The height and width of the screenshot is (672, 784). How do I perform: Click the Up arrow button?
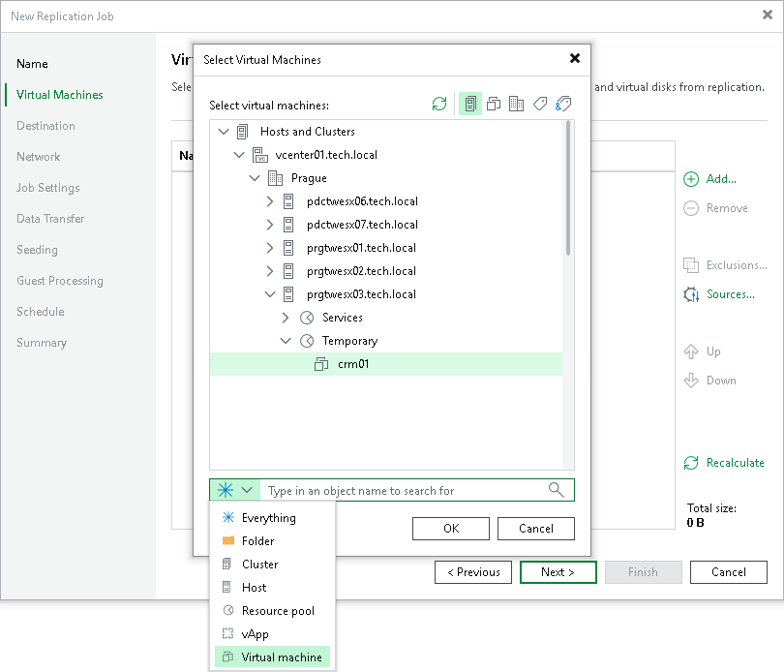point(702,351)
